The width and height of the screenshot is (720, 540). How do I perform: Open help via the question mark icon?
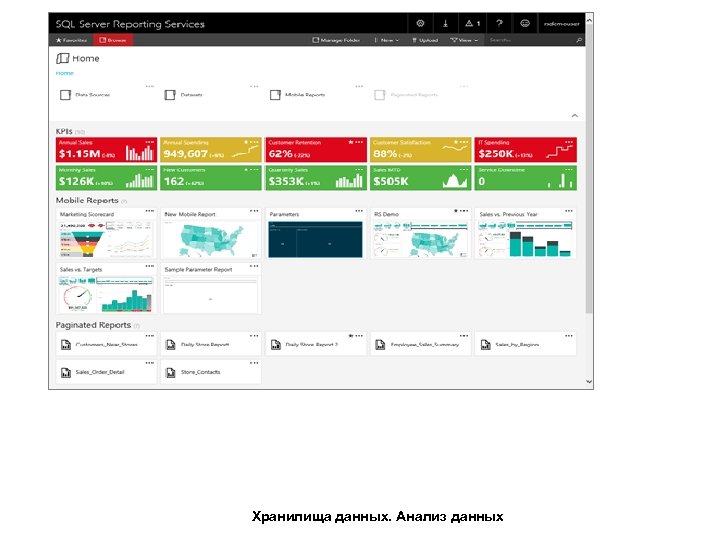click(x=499, y=23)
